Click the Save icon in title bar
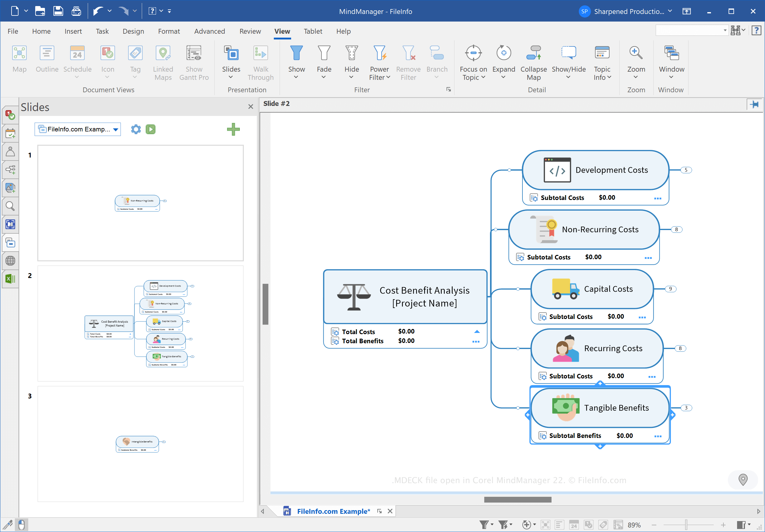 point(58,11)
